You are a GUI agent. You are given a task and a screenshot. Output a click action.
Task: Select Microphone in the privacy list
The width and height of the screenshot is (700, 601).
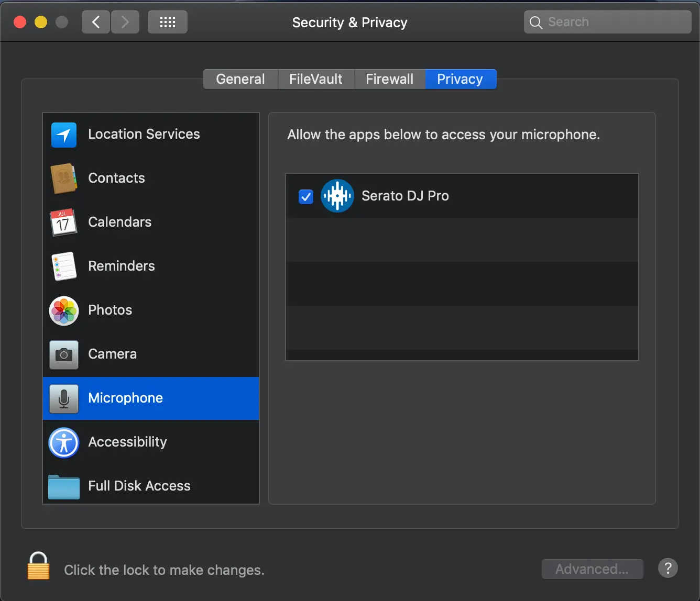151,398
